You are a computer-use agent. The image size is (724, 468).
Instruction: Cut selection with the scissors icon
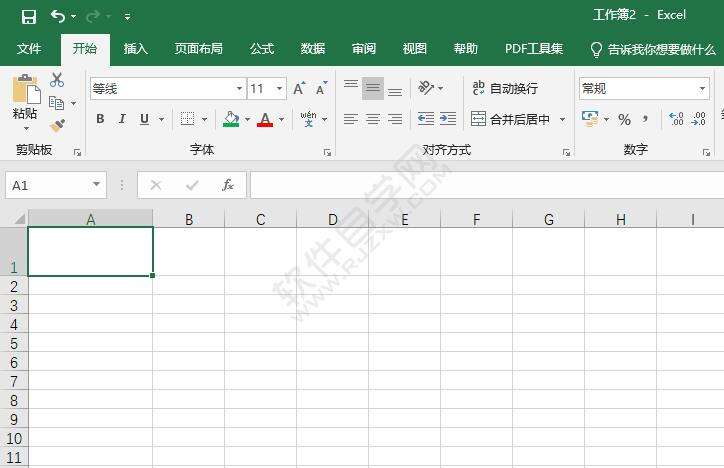click(x=57, y=80)
